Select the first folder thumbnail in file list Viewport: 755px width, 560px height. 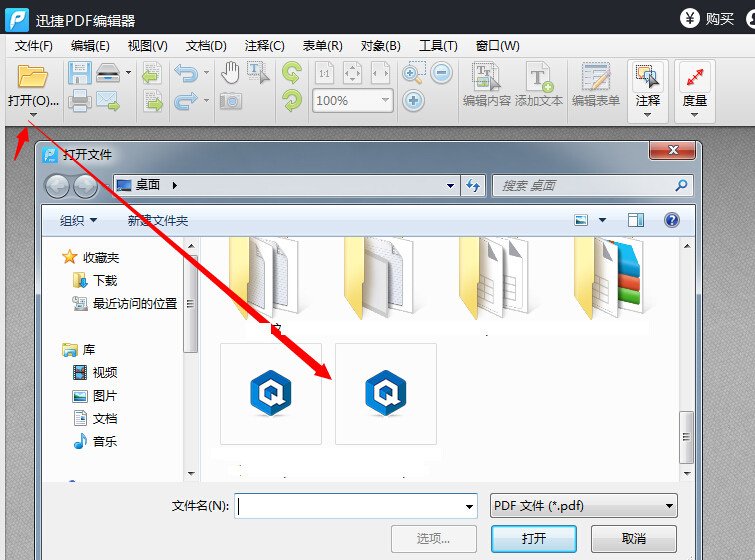click(x=267, y=279)
